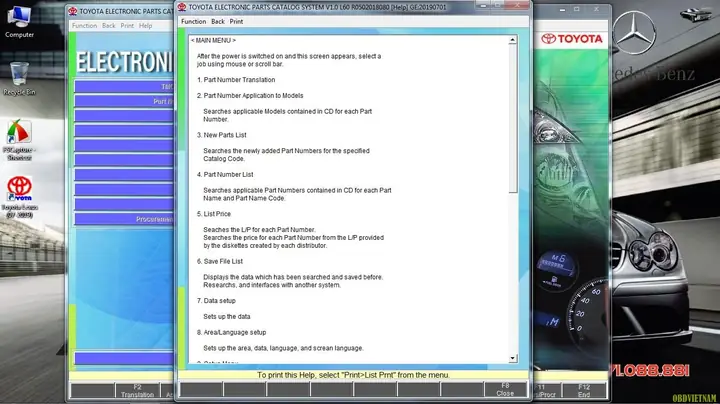The image size is (720, 404).
Task: Open Function menu in the back catalog window
Action: pos(84,26)
